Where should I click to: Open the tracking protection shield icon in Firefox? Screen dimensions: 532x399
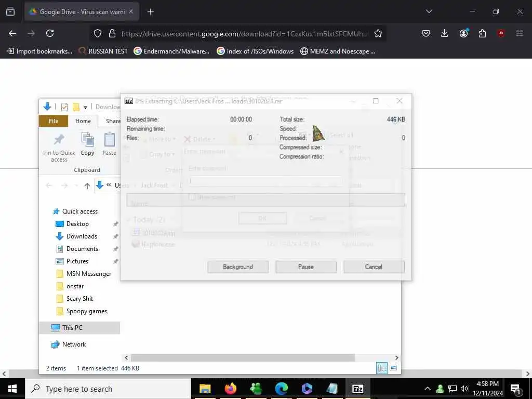click(x=98, y=33)
